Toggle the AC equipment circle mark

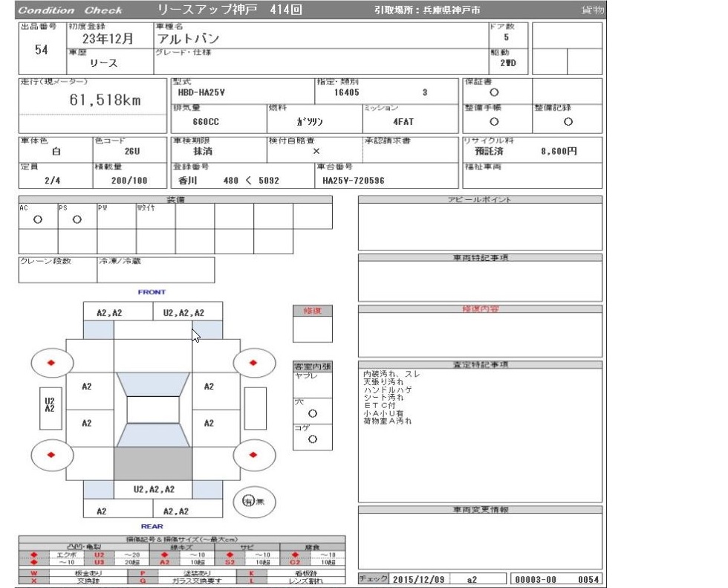(x=38, y=220)
